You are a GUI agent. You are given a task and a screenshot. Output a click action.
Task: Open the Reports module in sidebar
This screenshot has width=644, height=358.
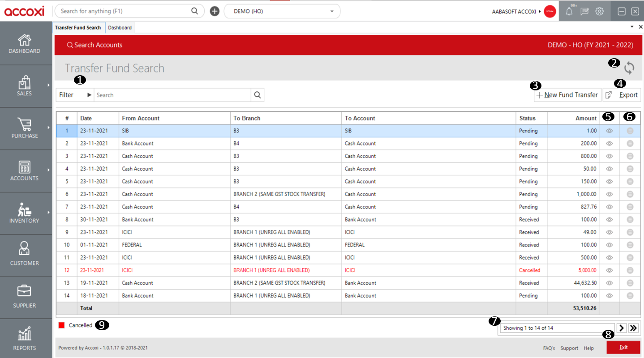pyautogui.click(x=24, y=339)
